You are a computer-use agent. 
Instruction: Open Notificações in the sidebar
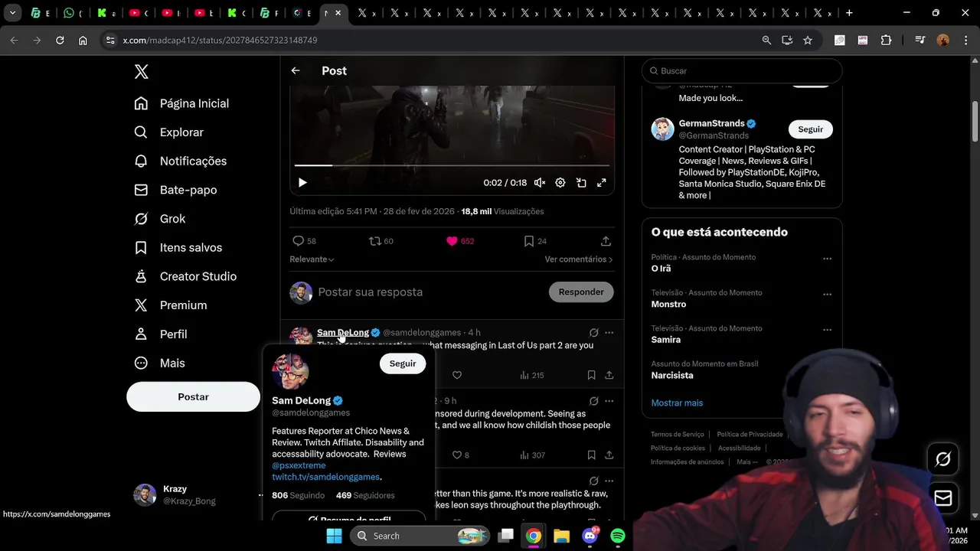click(181, 161)
